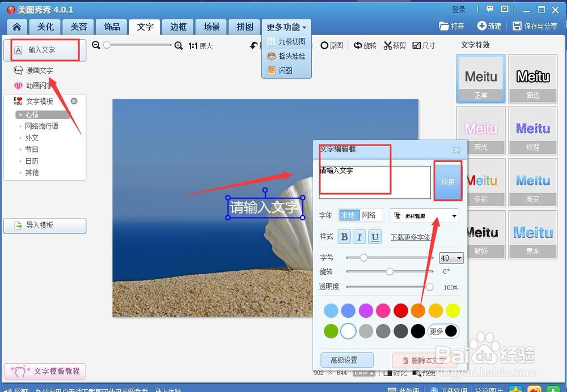This screenshot has height=392, width=567.
Task: Click 登录 login link
Action: 459,10
